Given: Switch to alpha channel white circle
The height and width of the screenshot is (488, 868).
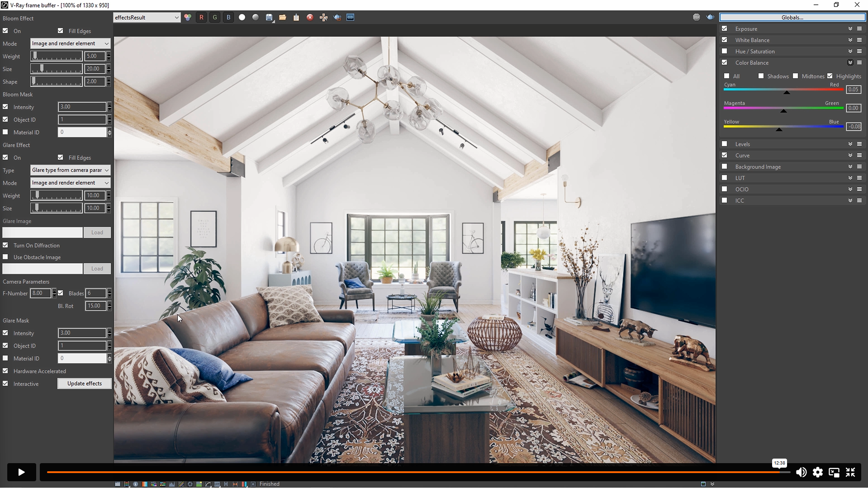Looking at the screenshot, I should pos(242,17).
